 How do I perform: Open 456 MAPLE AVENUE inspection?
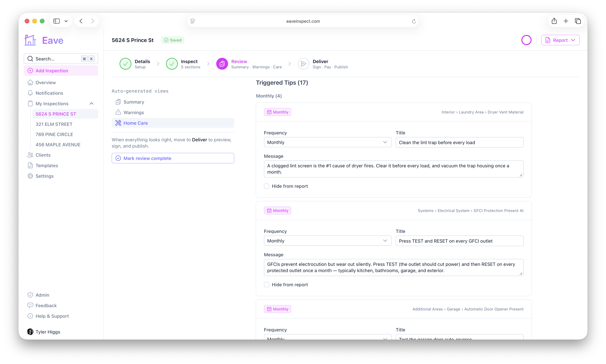[x=65, y=145]
